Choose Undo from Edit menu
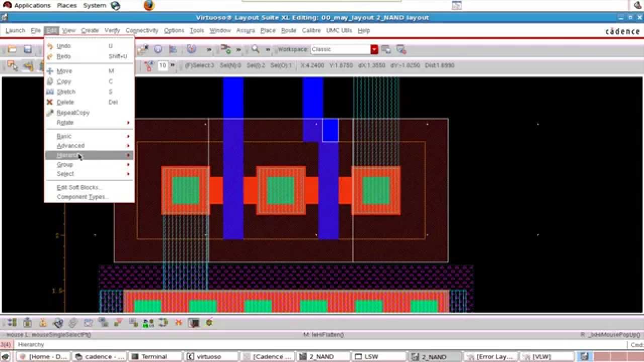The image size is (644, 362). coord(89,46)
